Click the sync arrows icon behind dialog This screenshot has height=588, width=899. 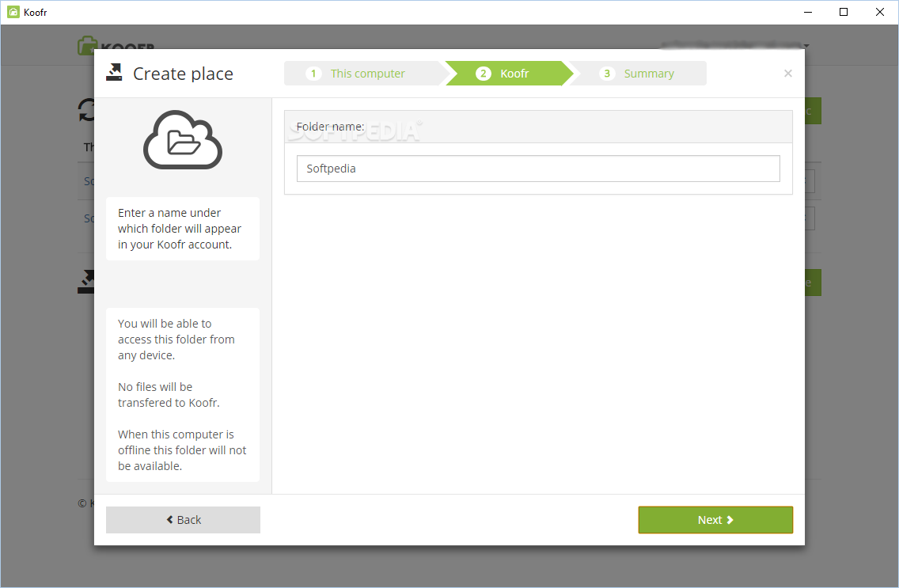click(86, 110)
